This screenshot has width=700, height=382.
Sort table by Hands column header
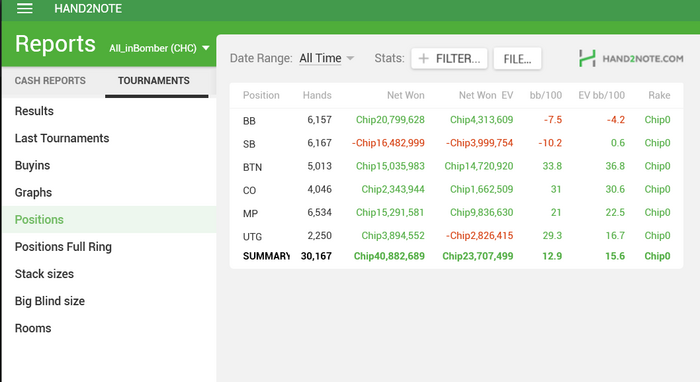[x=317, y=95]
